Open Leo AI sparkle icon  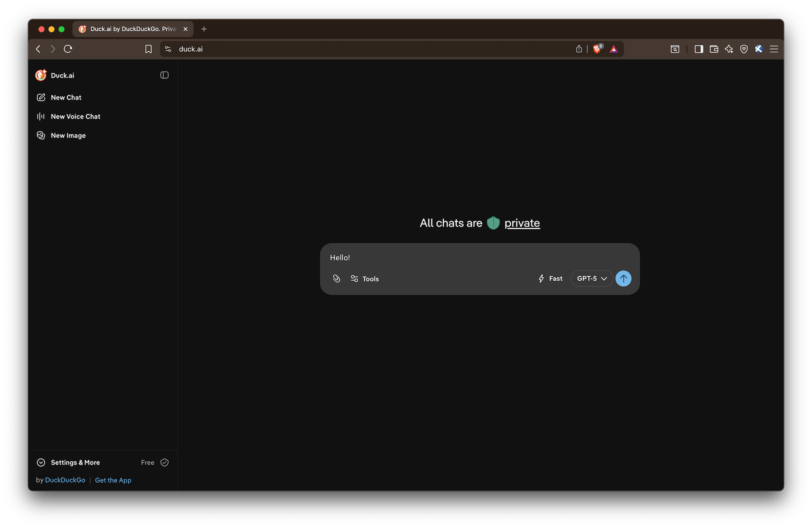pyautogui.click(x=729, y=49)
